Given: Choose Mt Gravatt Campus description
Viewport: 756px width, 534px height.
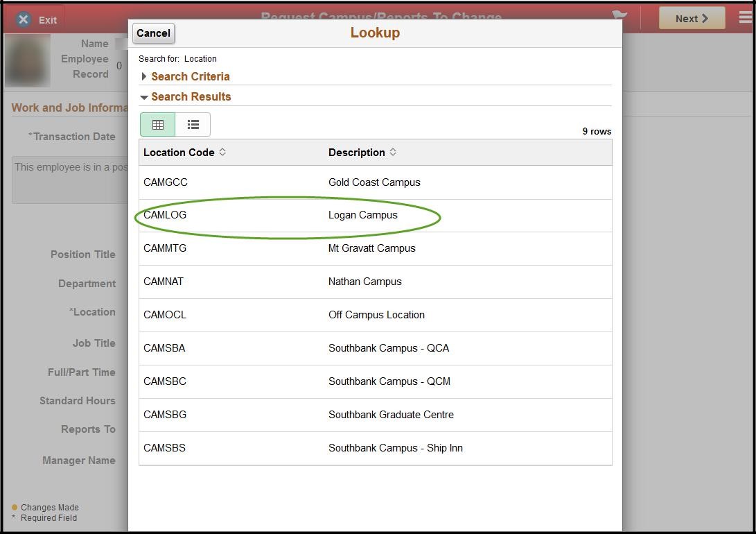Looking at the screenshot, I should [372, 248].
